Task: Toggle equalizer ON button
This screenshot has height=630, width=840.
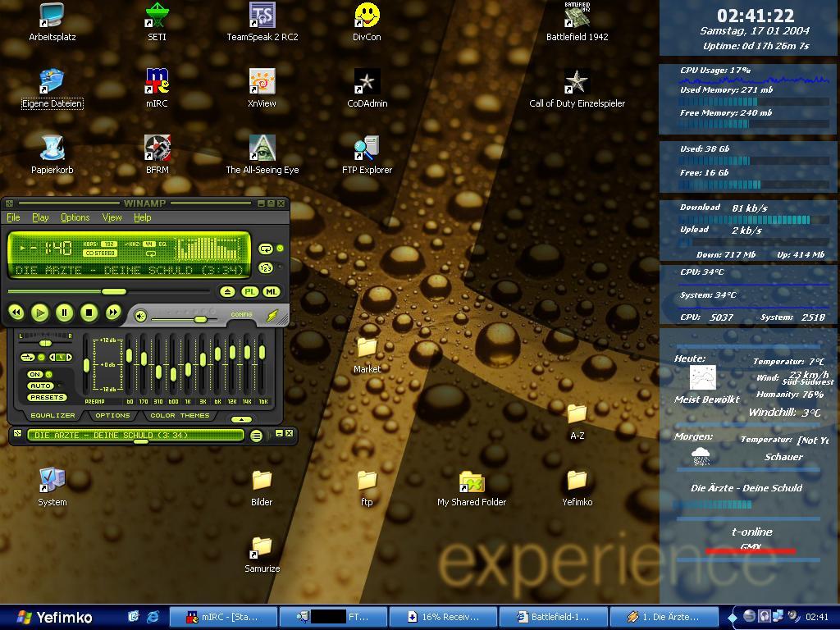Action: point(35,374)
